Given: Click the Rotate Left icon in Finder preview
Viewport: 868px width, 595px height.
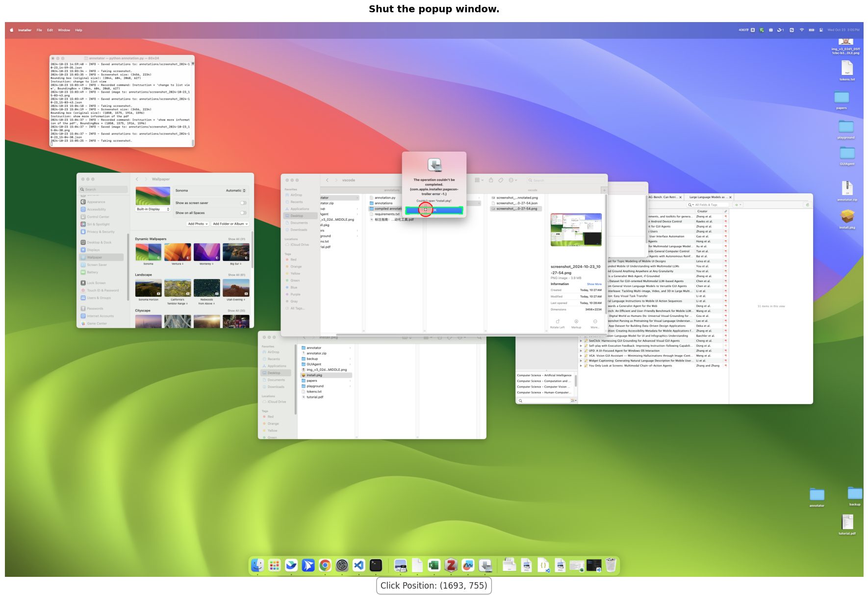Looking at the screenshot, I should coord(558,322).
